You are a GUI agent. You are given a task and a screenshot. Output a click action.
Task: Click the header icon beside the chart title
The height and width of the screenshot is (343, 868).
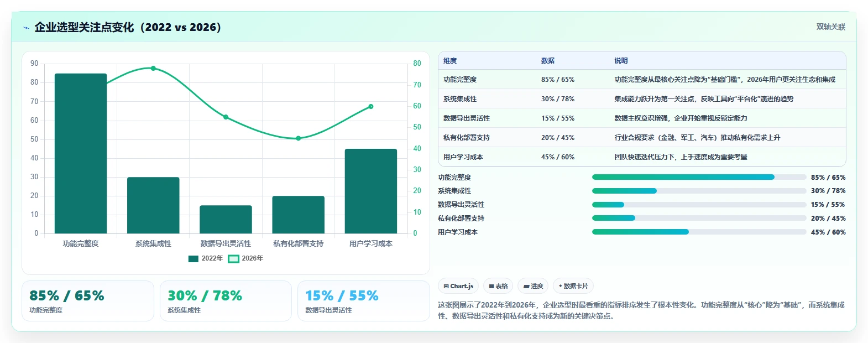(26, 28)
